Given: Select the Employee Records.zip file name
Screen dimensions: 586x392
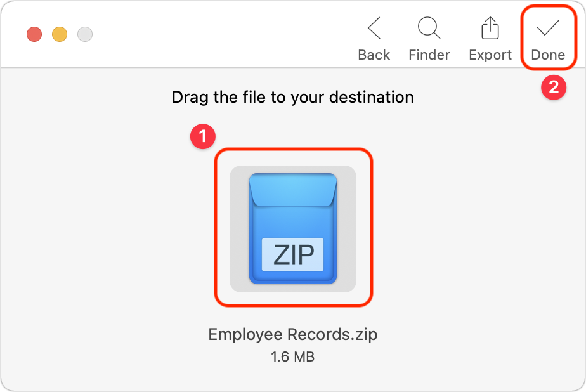Looking at the screenshot, I should click(x=293, y=334).
